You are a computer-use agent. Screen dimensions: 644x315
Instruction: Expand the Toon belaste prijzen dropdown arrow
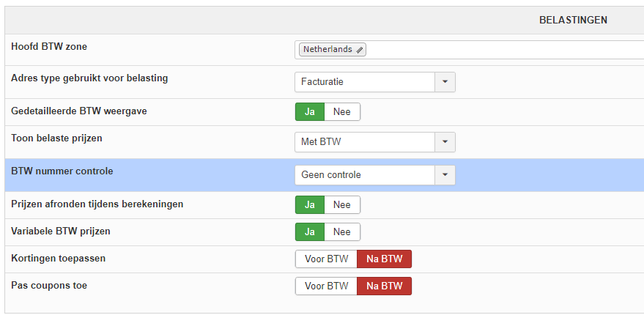click(445, 142)
